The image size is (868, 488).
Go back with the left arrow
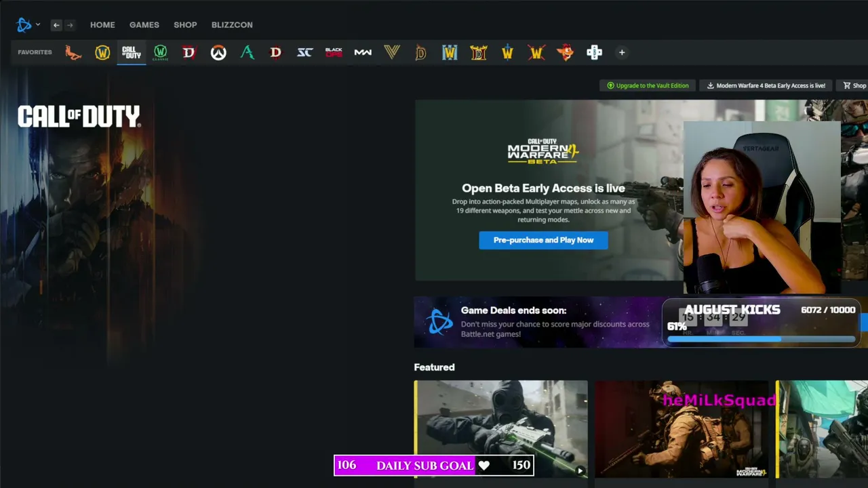(56, 25)
